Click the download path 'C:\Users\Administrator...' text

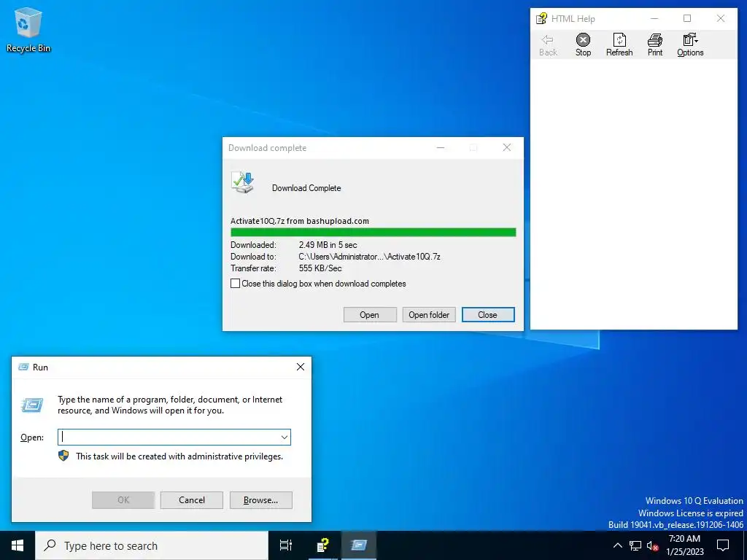[x=369, y=257]
